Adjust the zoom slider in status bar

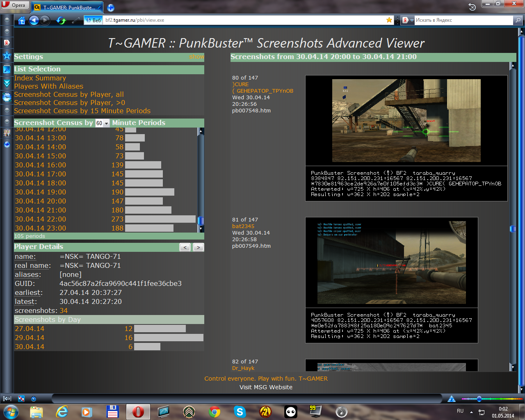479,399
